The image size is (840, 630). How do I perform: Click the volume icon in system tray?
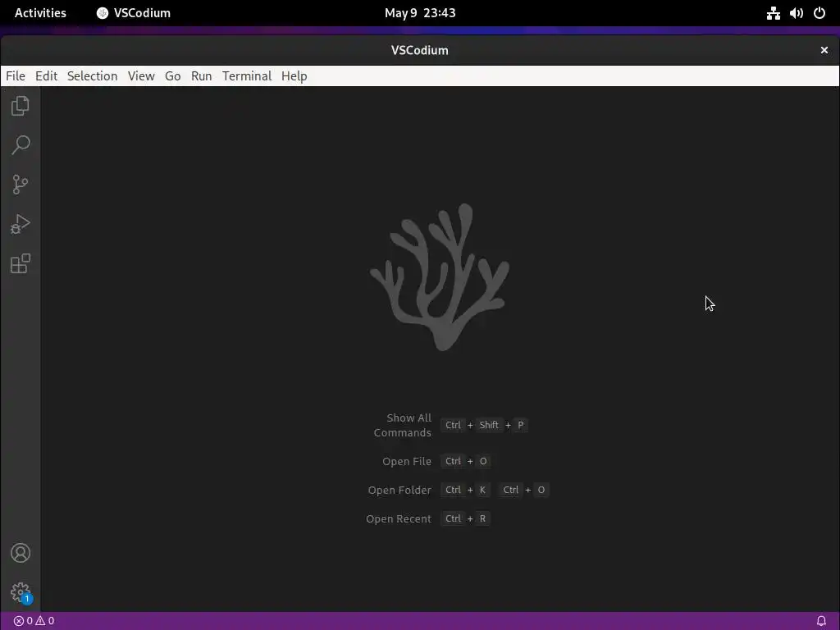tap(796, 13)
